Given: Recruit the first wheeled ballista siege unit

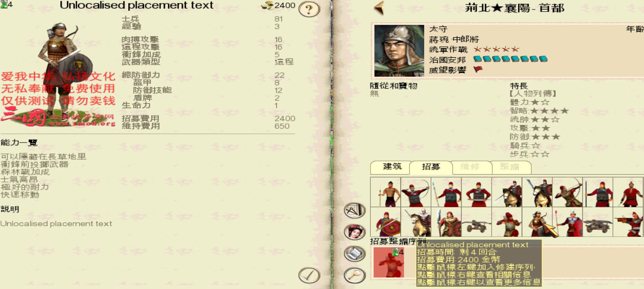Looking at the screenshot, I should click(477, 222).
